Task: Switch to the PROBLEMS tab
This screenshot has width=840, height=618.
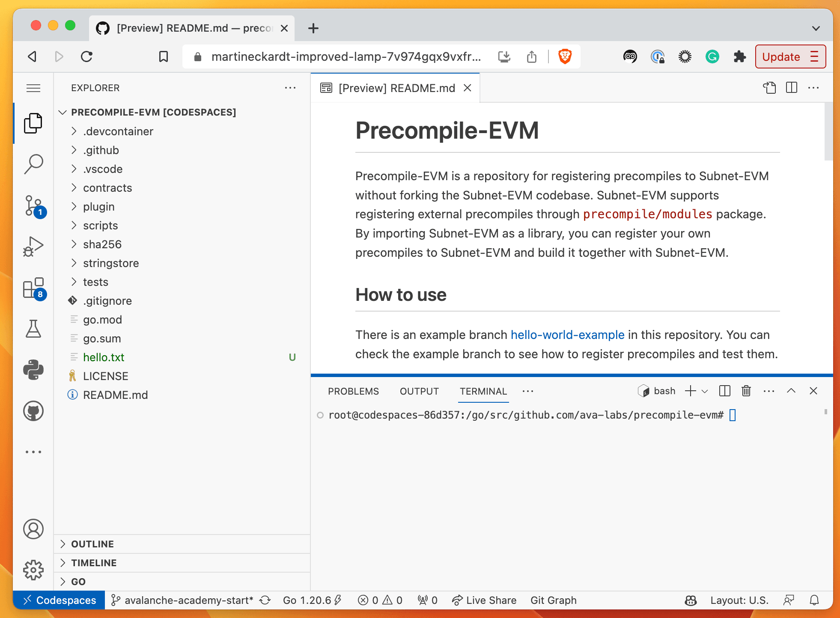Action: click(353, 391)
